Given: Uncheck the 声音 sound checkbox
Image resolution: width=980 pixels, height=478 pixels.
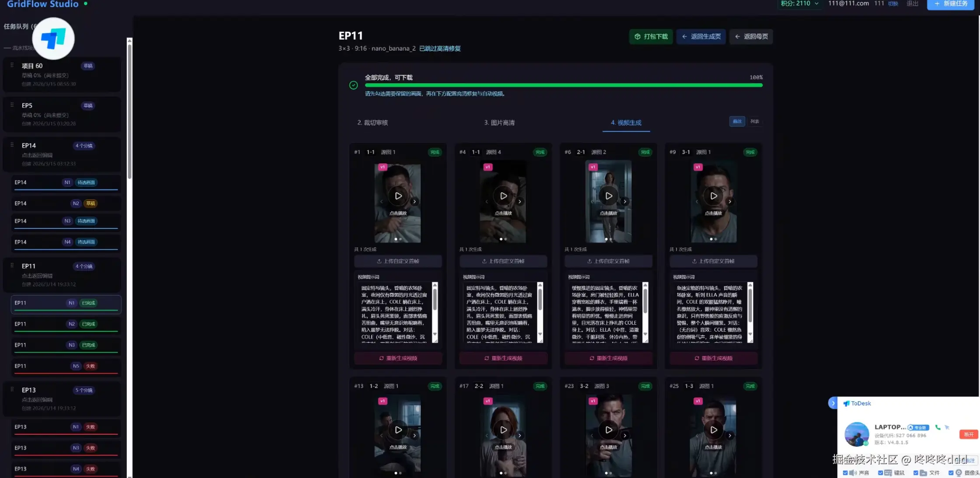Looking at the screenshot, I should (845, 473).
